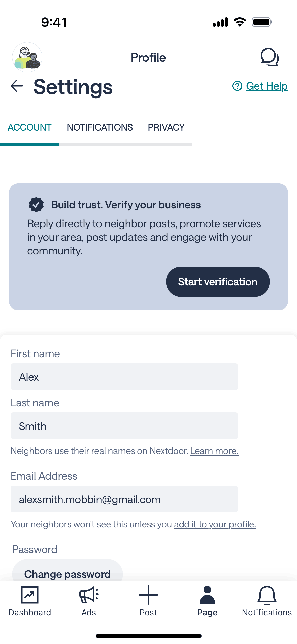Open the add it to your profile link
The image size is (297, 644).
point(215,524)
